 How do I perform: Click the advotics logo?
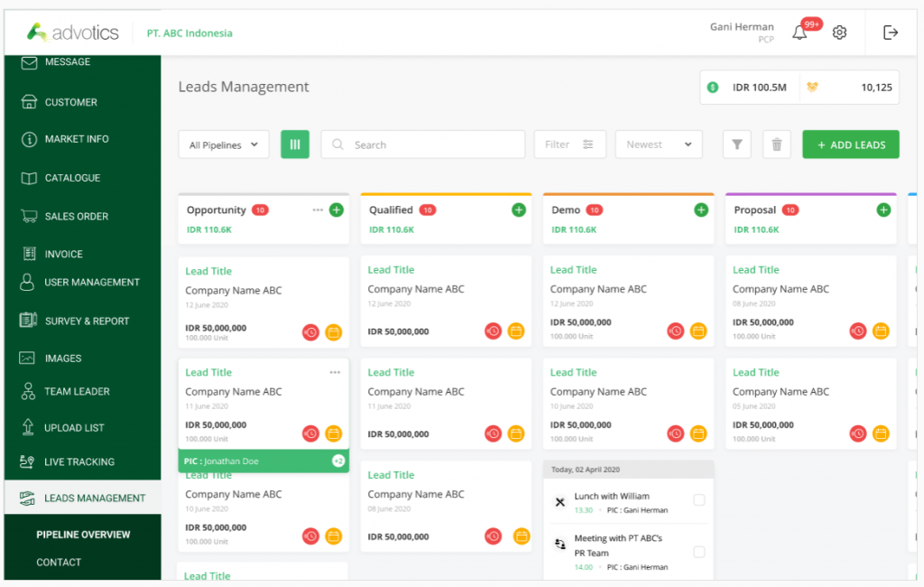(x=73, y=33)
